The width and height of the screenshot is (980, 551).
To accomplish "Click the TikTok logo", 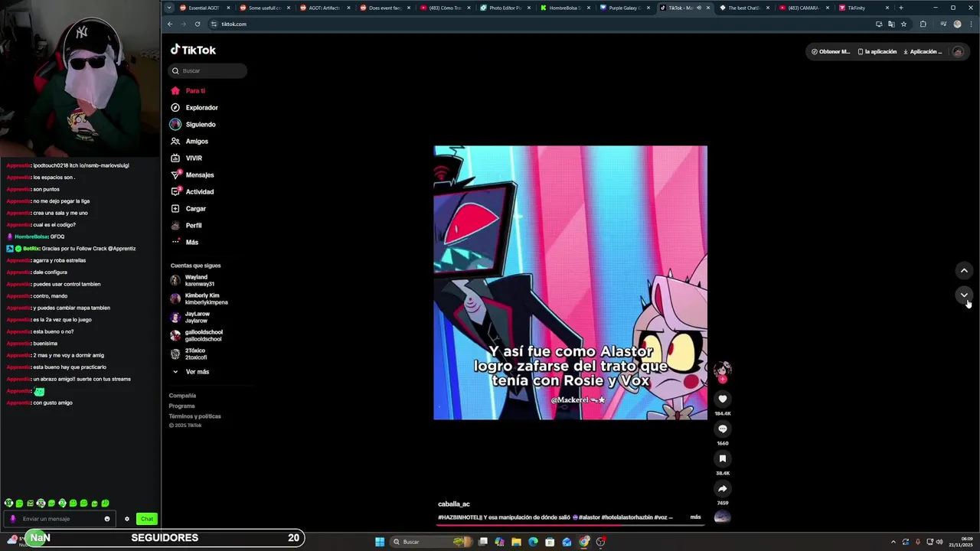I will pos(193,50).
